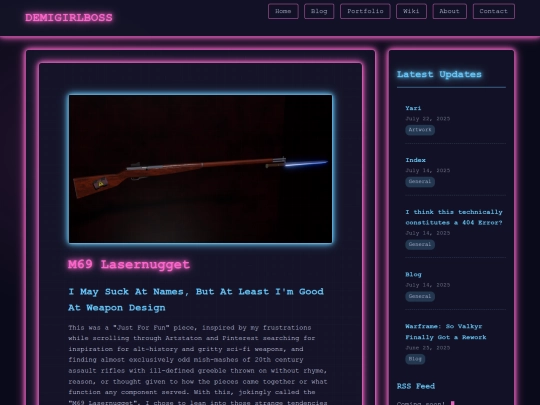Select the Artwork tag under Yari

[x=420, y=130]
